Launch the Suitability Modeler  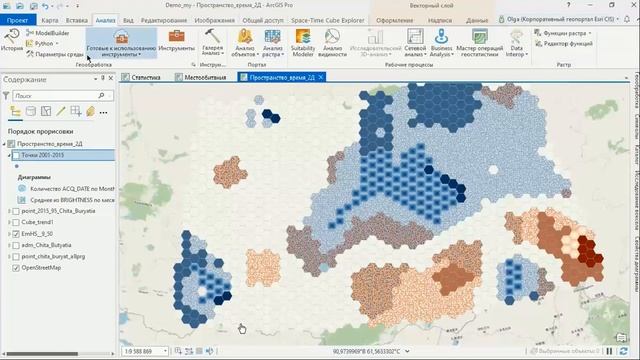click(x=303, y=43)
